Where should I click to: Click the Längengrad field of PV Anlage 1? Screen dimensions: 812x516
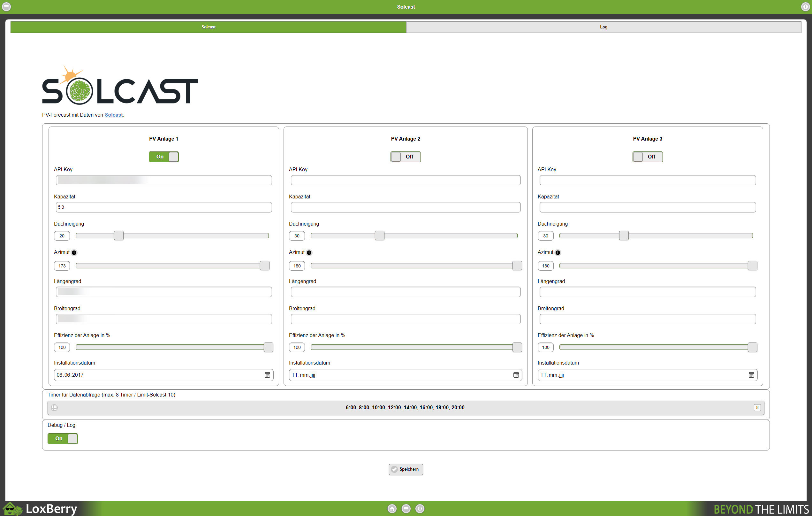click(x=164, y=292)
